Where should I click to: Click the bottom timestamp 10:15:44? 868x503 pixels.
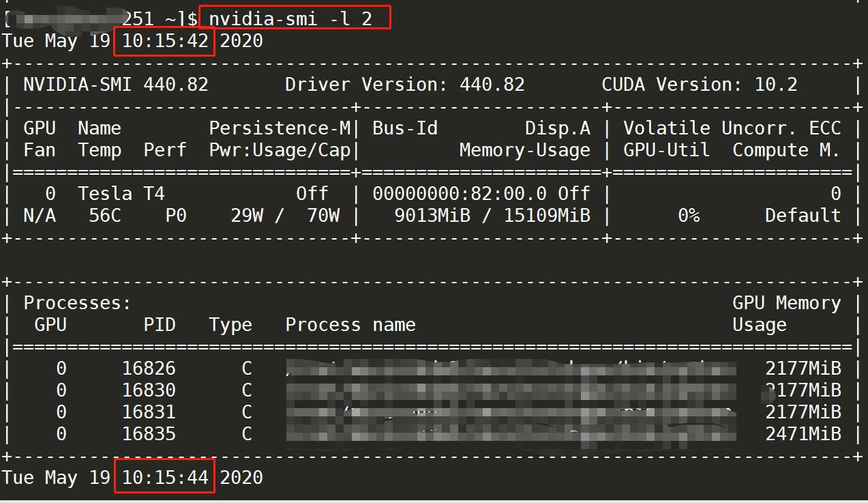click(164, 476)
